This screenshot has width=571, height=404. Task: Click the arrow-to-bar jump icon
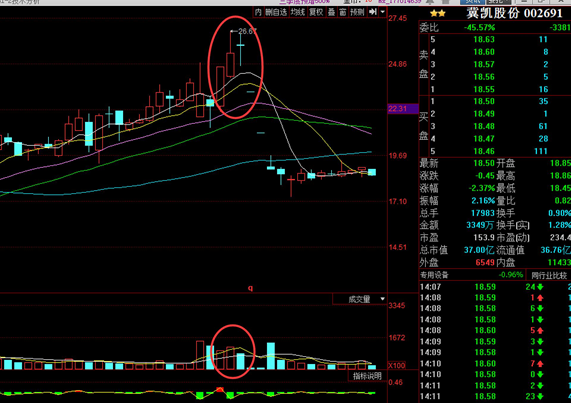373,12
